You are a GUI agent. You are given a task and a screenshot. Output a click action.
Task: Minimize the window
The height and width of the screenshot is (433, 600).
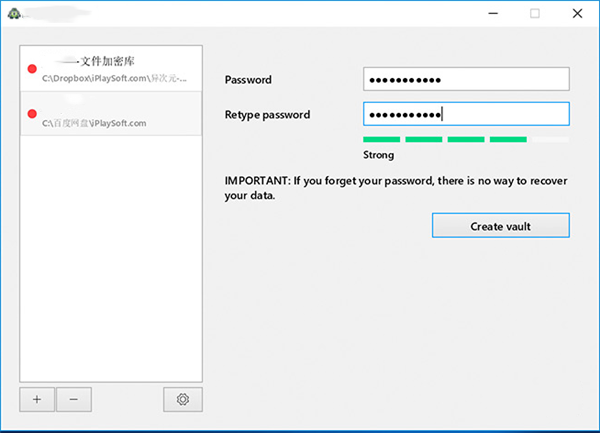[x=493, y=13]
